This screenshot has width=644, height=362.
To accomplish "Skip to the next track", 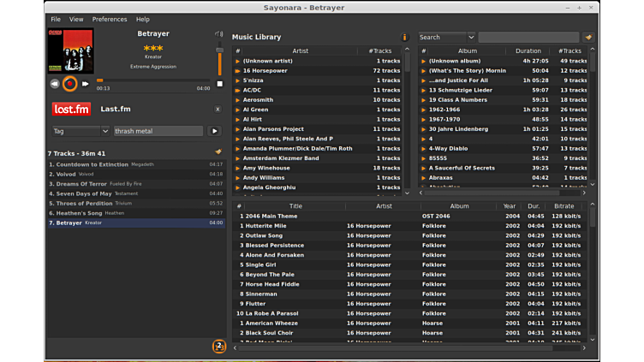I will pyautogui.click(x=85, y=84).
